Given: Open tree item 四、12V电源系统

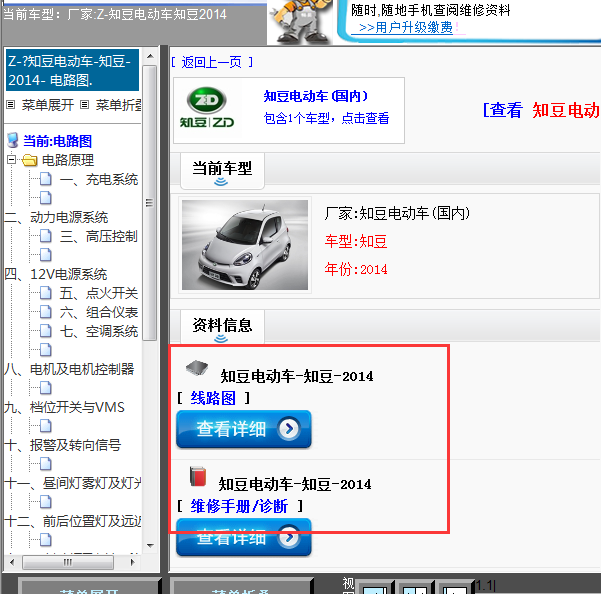Looking at the screenshot, I should [x=56, y=274].
